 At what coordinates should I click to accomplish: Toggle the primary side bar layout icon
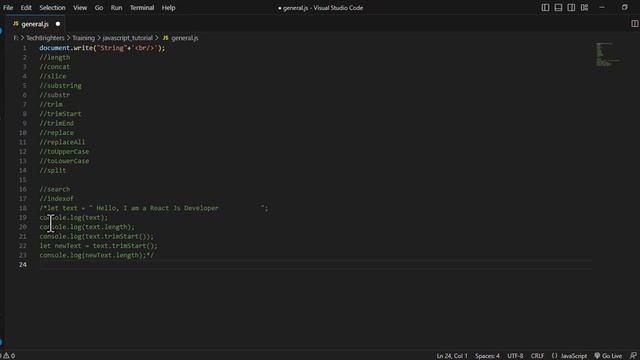click(x=545, y=7)
